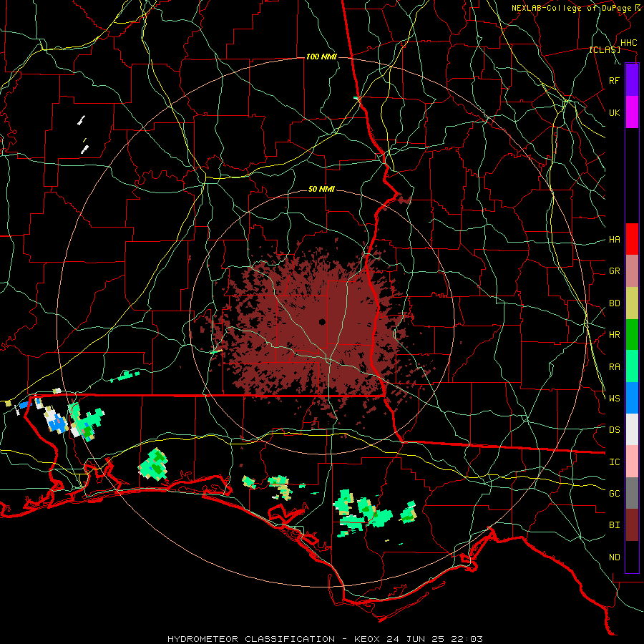Click the RF purple legend swatch
The height and width of the screenshot is (644, 644).
632,80
